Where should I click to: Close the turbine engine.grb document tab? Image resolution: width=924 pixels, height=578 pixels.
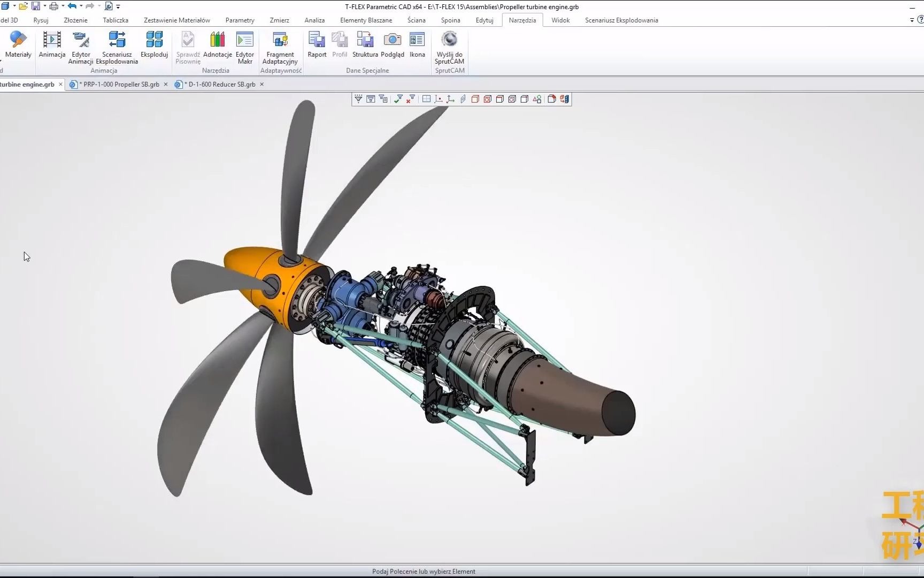click(x=60, y=85)
